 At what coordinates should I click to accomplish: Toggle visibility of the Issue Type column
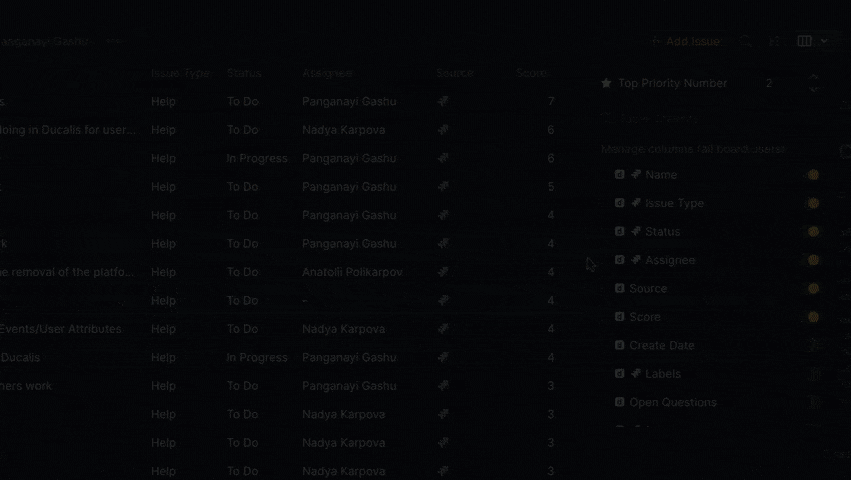813,203
